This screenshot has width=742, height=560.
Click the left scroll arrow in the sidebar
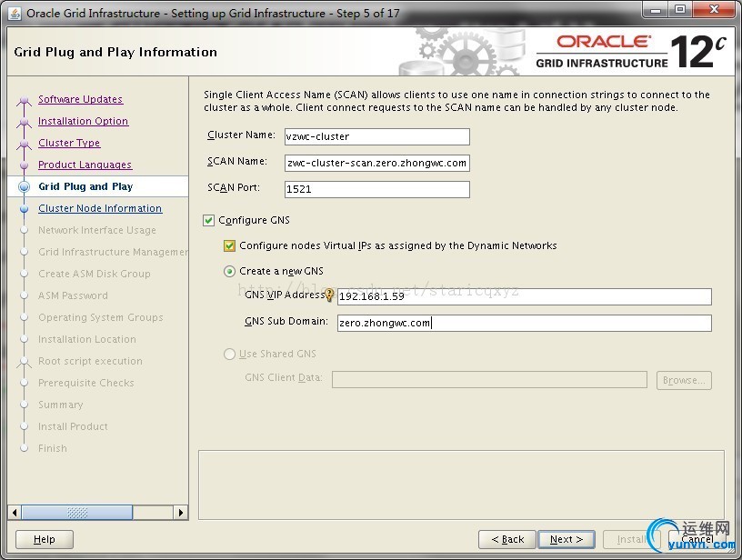pos(15,513)
